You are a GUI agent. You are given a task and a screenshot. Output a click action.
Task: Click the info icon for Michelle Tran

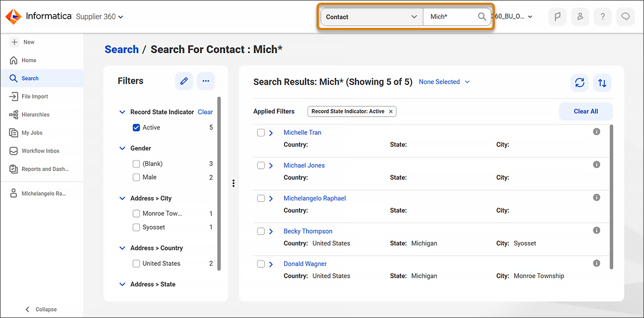pyautogui.click(x=596, y=132)
